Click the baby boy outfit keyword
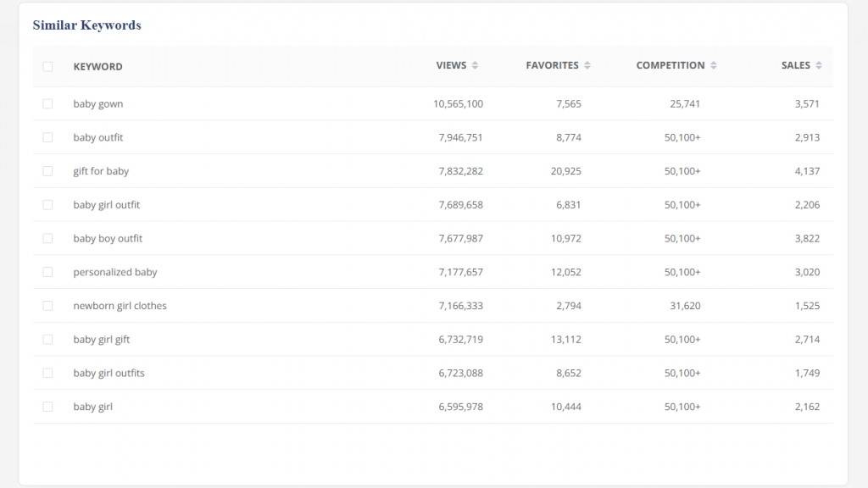 pyautogui.click(x=108, y=239)
